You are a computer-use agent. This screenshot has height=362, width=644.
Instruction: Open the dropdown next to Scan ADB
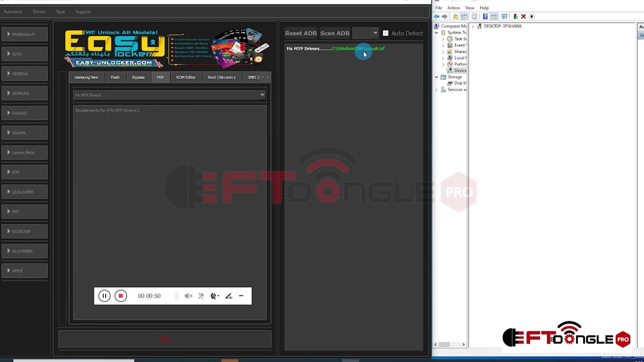365,33
